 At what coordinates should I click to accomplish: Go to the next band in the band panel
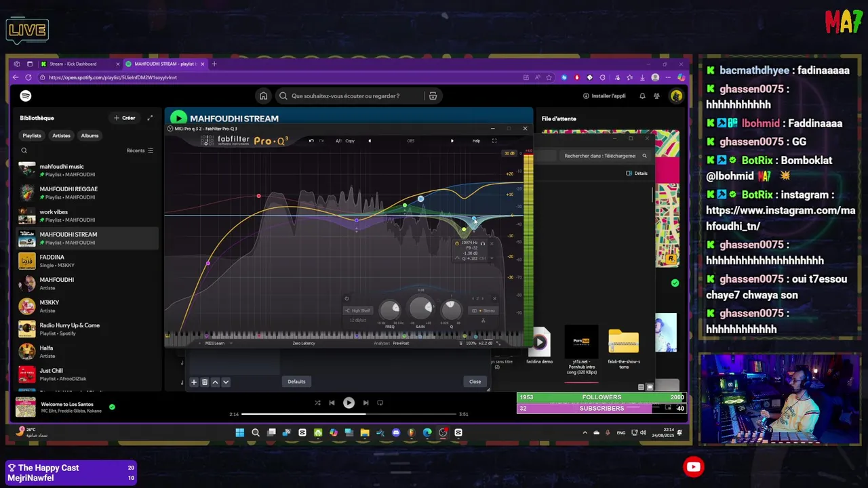(483, 298)
